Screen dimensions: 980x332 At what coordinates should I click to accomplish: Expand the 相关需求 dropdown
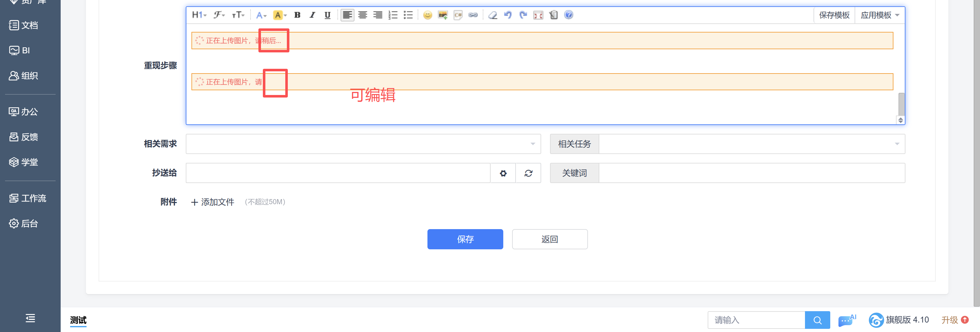click(363, 144)
